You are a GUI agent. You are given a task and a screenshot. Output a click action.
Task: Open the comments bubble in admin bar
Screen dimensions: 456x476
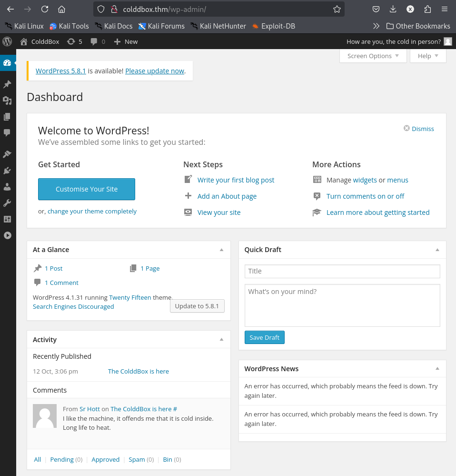(98, 41)
